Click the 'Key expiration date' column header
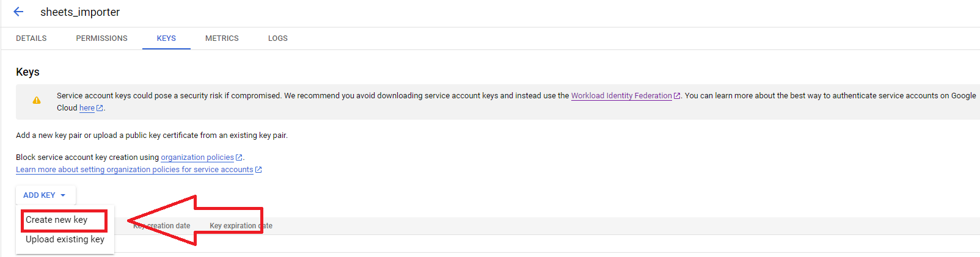The height and width of the screenshot is (257, 980). tap(241, 226)
